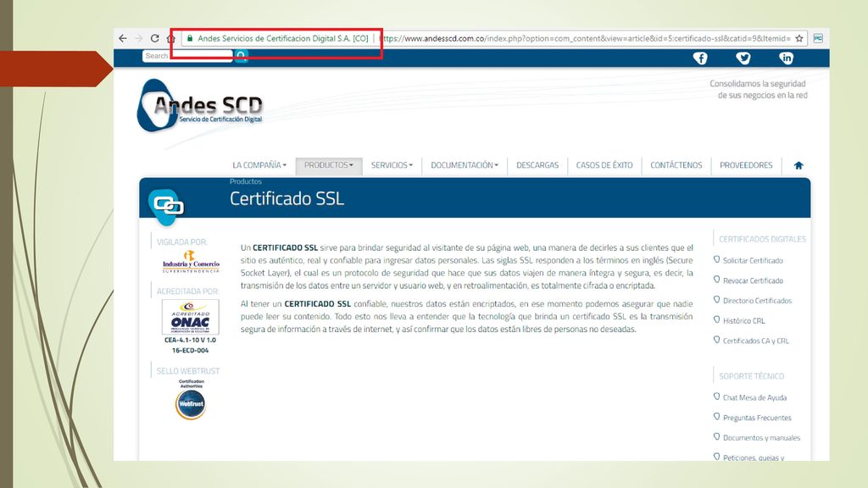This screenshot has height=488, width=868.
Task: Open the Facebook social icon
Action: coord(700,58)
